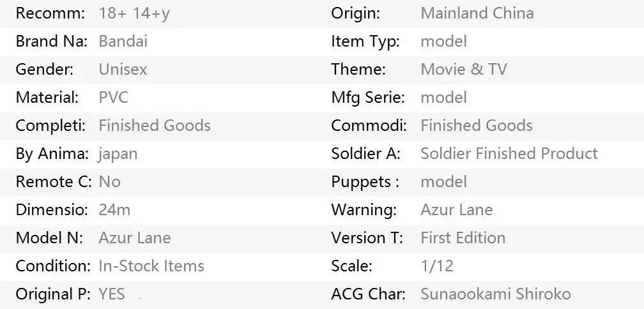The width and height of the screenshot is (644, 309).
Task: Click the 18+ 14+y recommended age value
Action: (134, 13)
